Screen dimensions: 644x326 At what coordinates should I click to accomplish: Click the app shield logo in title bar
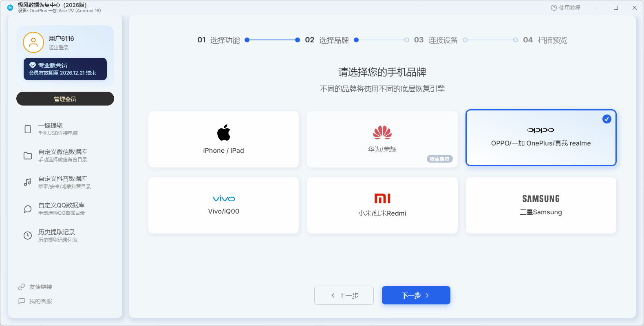pyautogui.click(x=10, y=8)
